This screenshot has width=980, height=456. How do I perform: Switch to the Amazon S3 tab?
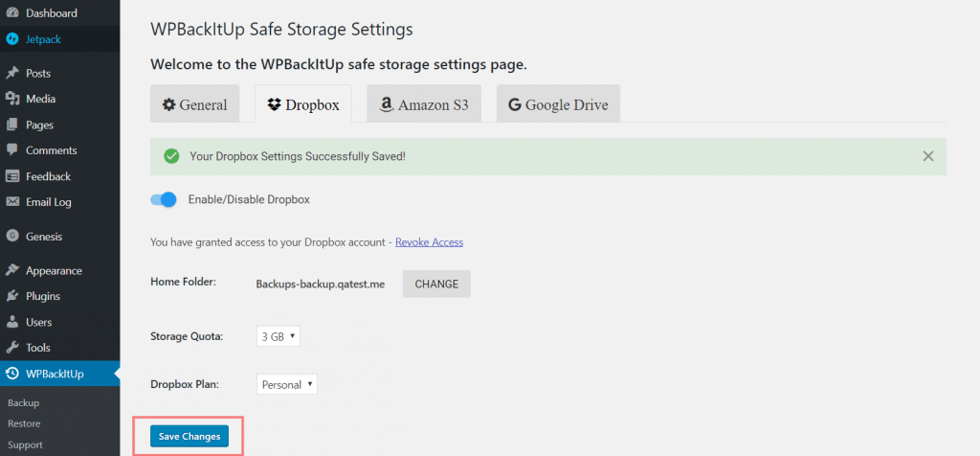click(424, 103)
